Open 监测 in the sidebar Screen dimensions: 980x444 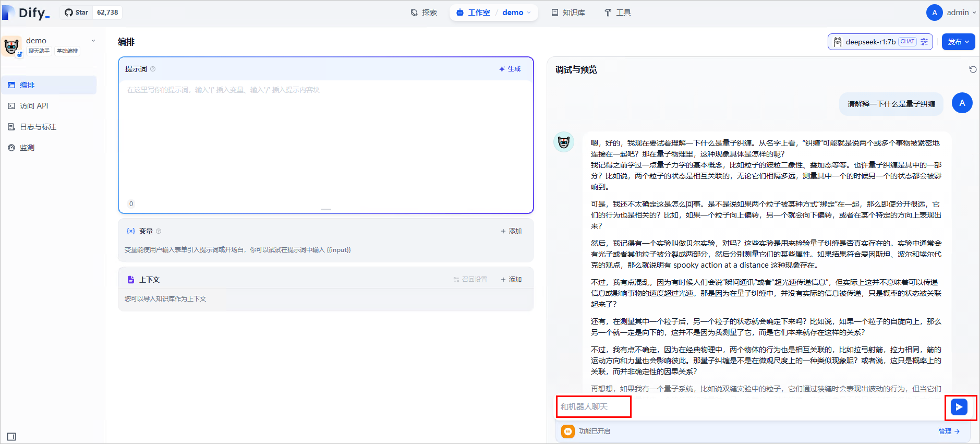[49, 148]
